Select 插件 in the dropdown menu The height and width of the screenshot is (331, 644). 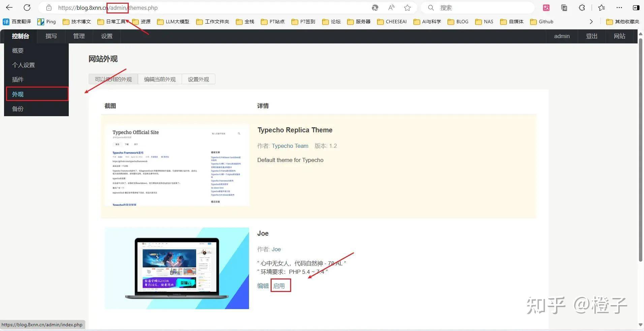[36, 79]
